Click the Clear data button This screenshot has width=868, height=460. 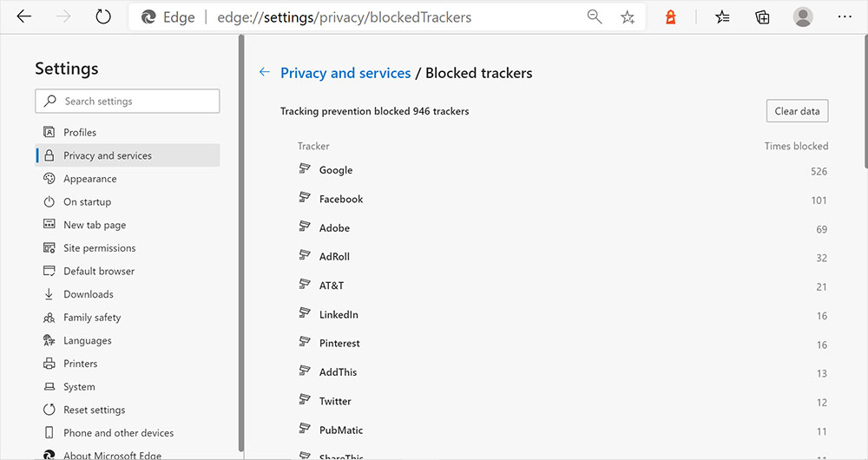click(797, 111)
